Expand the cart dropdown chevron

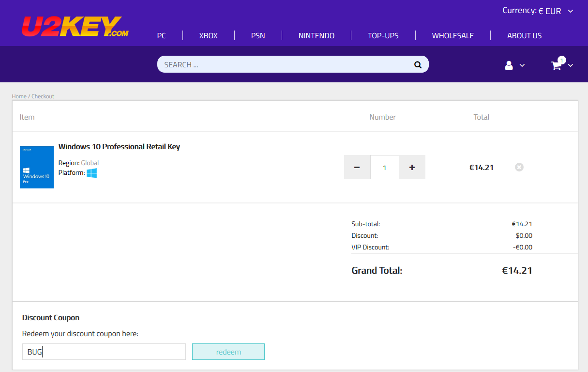point(571,65)
